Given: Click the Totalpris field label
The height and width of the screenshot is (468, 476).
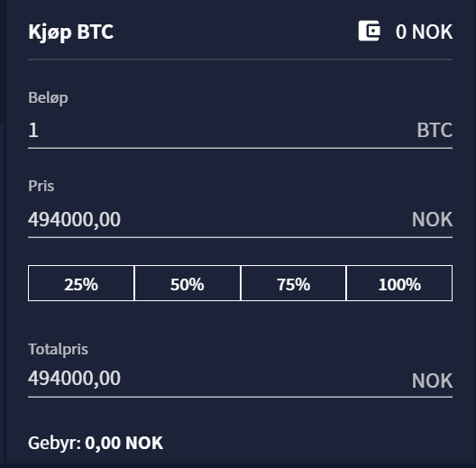Looking at the screenshot, I should (x=58, y=349).
